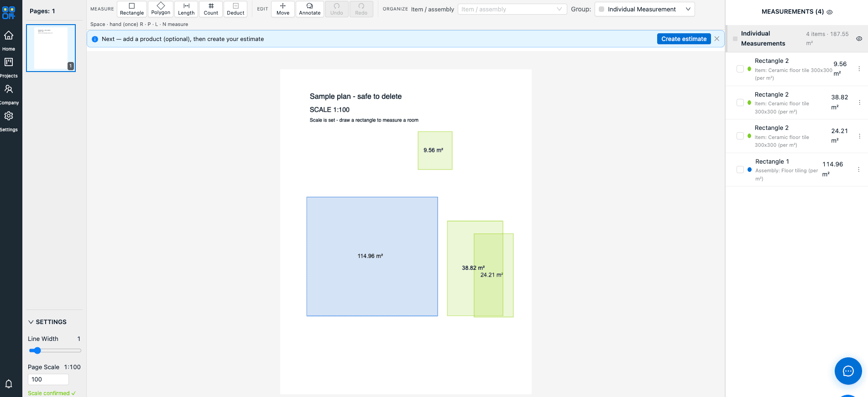
Task: Click 'Assembly: Floor tiling' description
Action: tap(787, 175)
